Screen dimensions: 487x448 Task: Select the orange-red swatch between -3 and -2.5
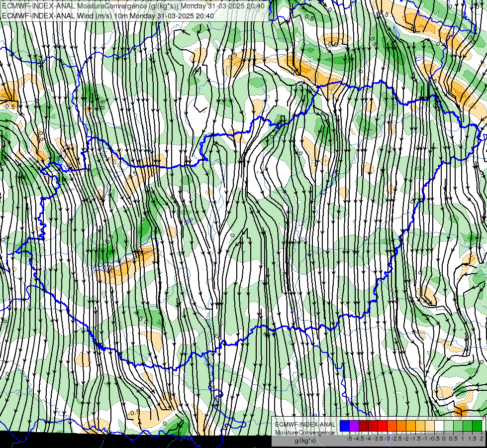pyautogui.click(x=392, y=426)
